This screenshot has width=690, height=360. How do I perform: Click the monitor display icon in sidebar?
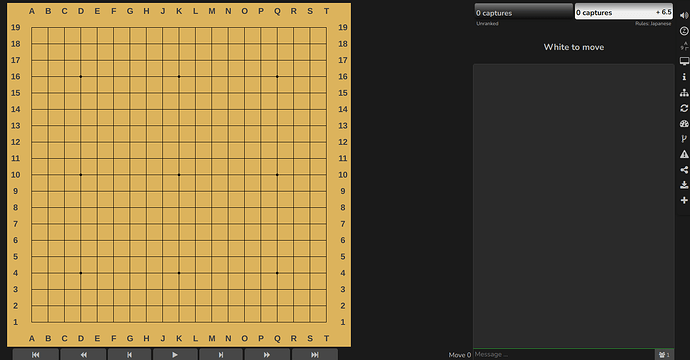coord(684,61)
